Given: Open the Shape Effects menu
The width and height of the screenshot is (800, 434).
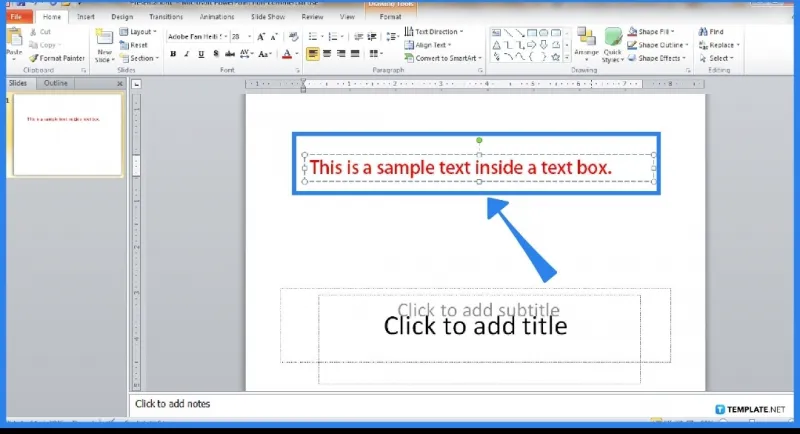Looking at the screenshot, I should coord(657,58).
